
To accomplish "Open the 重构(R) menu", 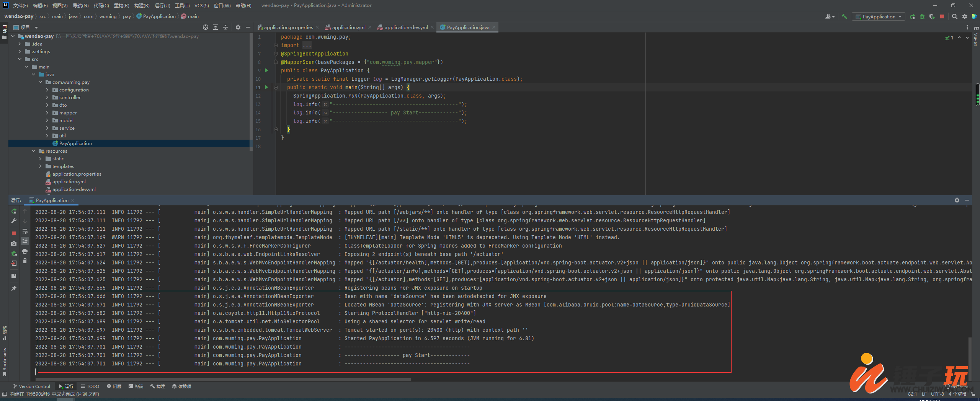I will coord(121,5).
